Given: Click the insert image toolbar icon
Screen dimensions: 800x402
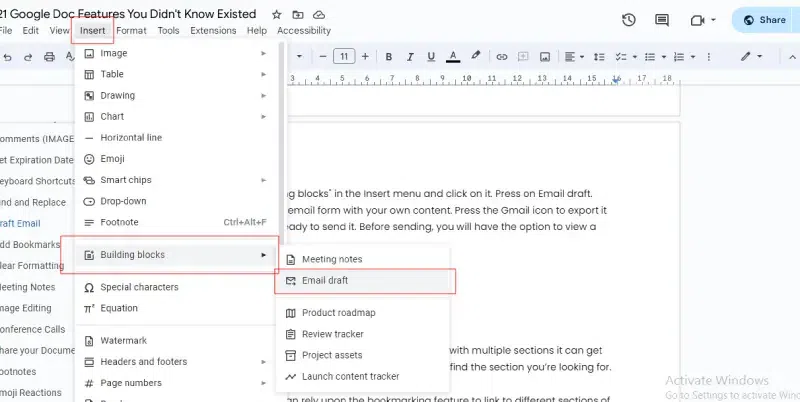Looking at the screenshot, I should (545, 57).
